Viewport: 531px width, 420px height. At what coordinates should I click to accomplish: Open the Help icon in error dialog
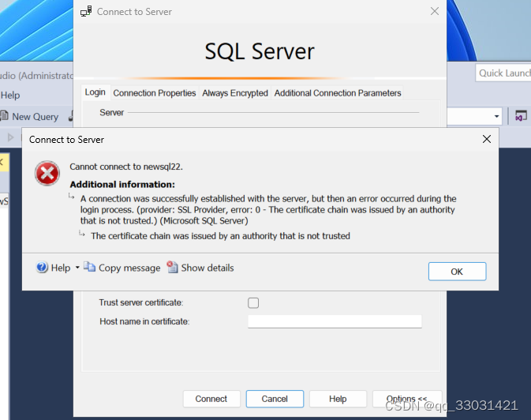tap(42, 268)
